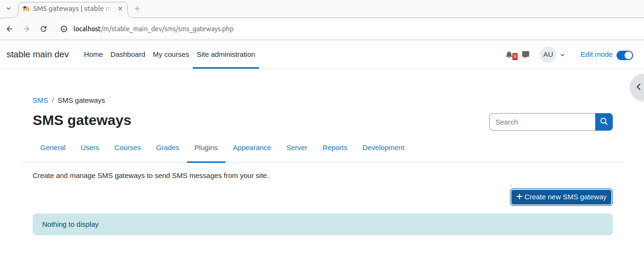The image size is (644, 258).
Task: Open a new browser tab
Action: click(x=137, y=9)
